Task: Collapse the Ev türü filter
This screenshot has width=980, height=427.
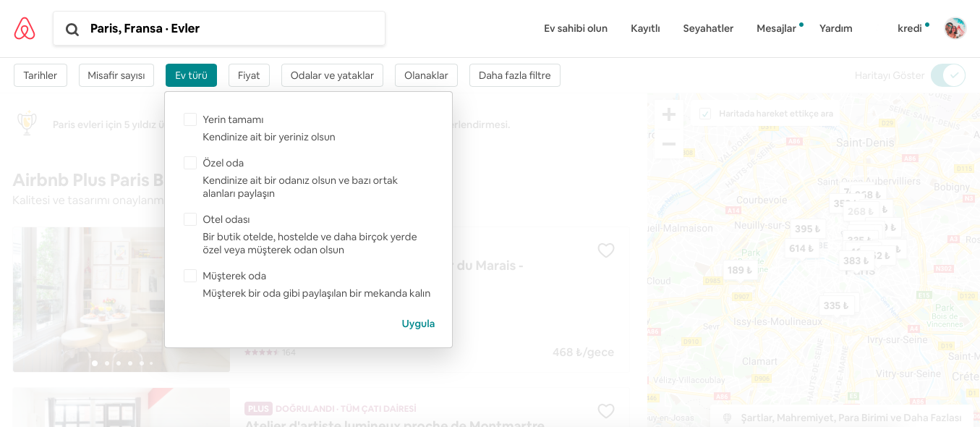Action: [191, 75]
